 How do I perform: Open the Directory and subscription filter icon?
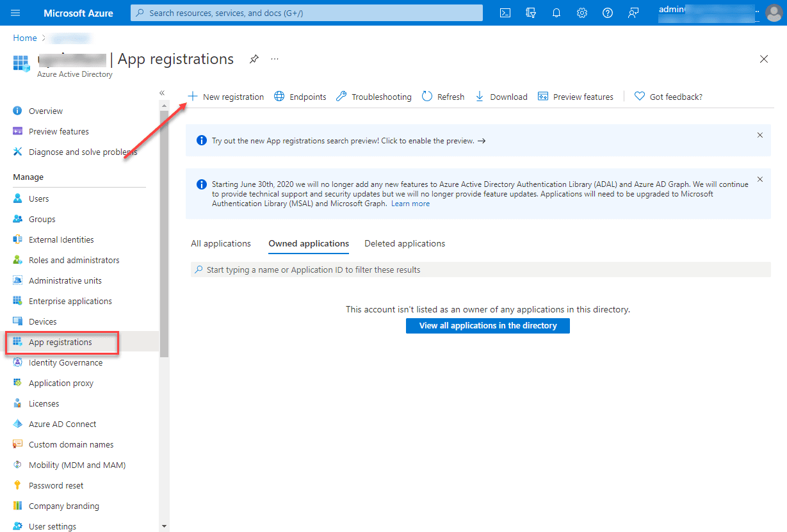[530, 13]
